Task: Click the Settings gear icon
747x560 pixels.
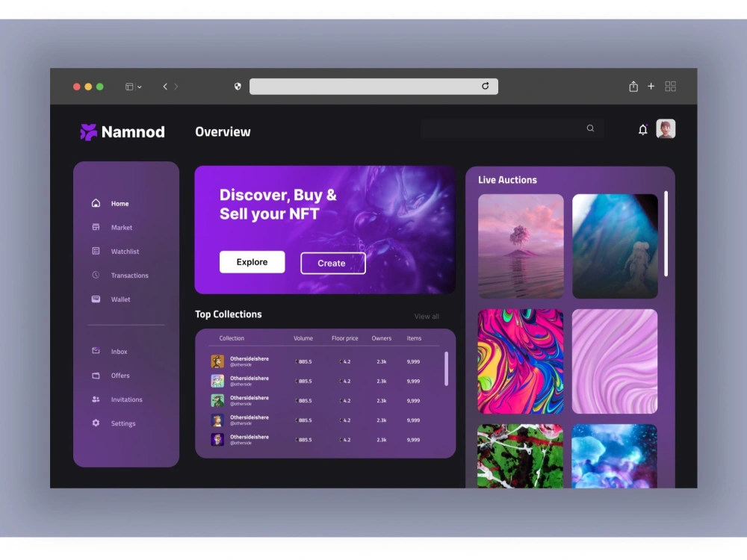Action: pyautogui.click(x=96, y=423)
